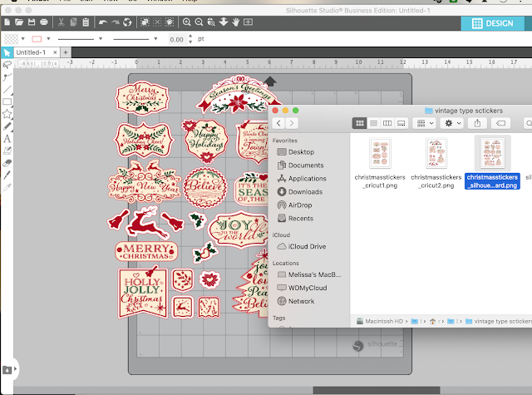Undo the last action
Screen dimensions: 532x395
click(103, 22)
